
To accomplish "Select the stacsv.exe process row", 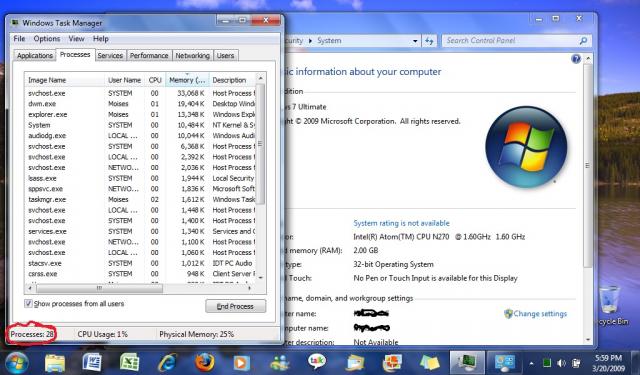I will tap(140, 263).
